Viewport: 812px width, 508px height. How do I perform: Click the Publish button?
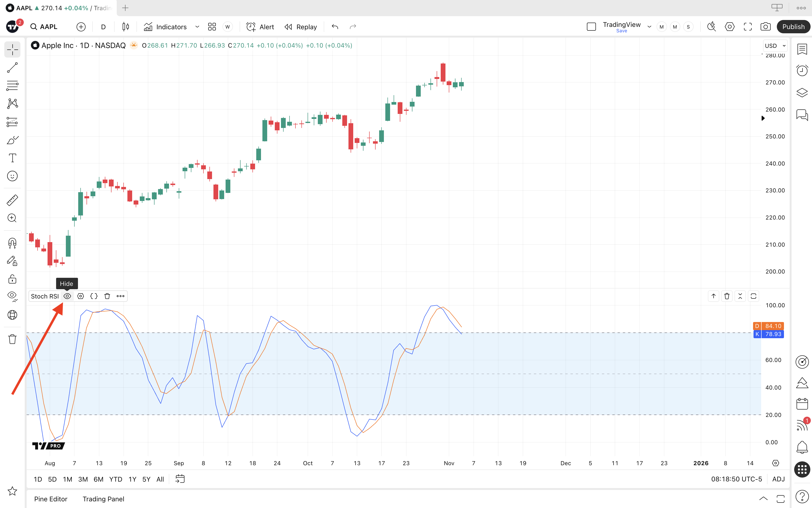(x=793, y=27)
